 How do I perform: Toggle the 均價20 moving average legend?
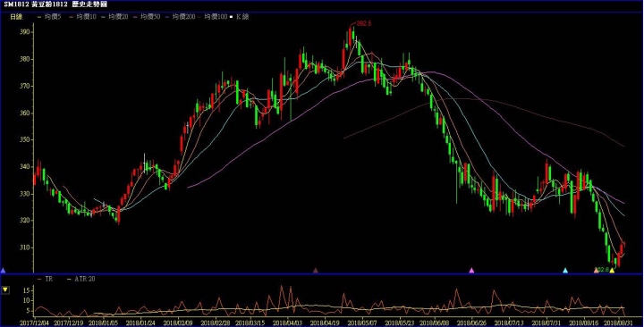pos(114,17)
